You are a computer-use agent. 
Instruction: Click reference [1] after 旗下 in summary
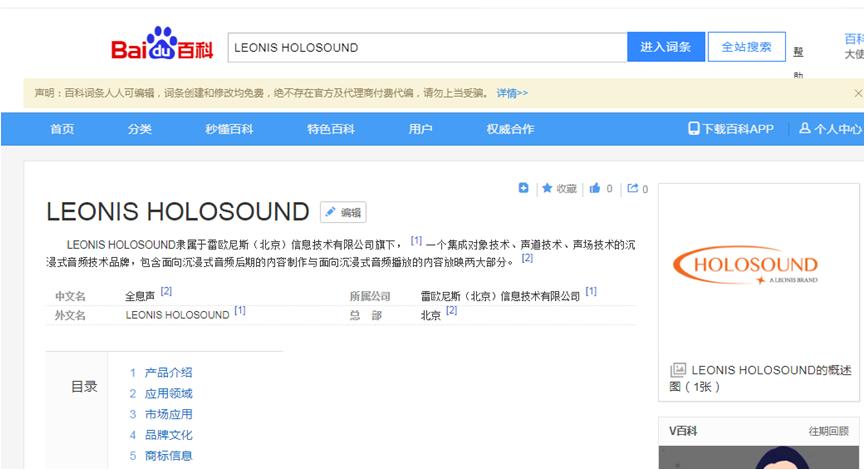[417, 241]
